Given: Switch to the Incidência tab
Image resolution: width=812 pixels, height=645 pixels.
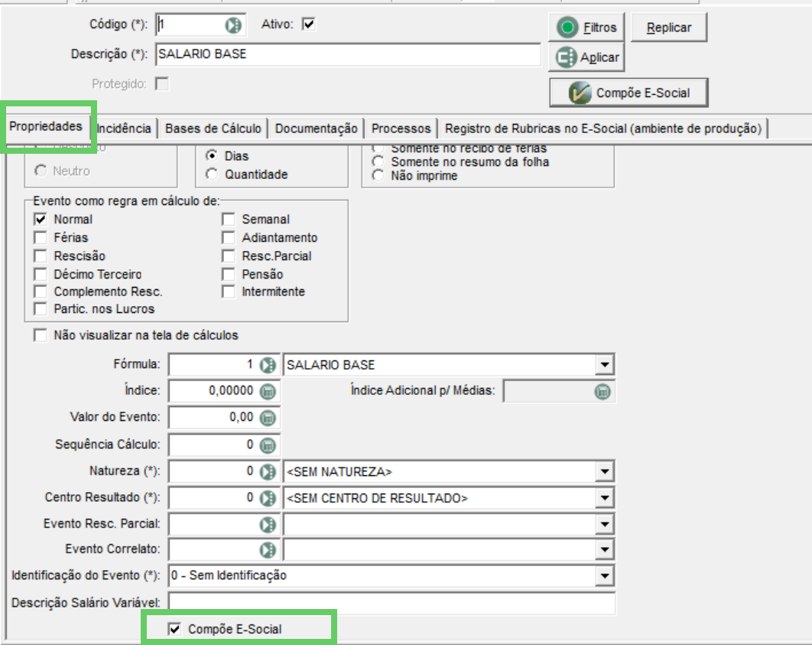Looking at the screenshot, I should (x=124, y=129).
